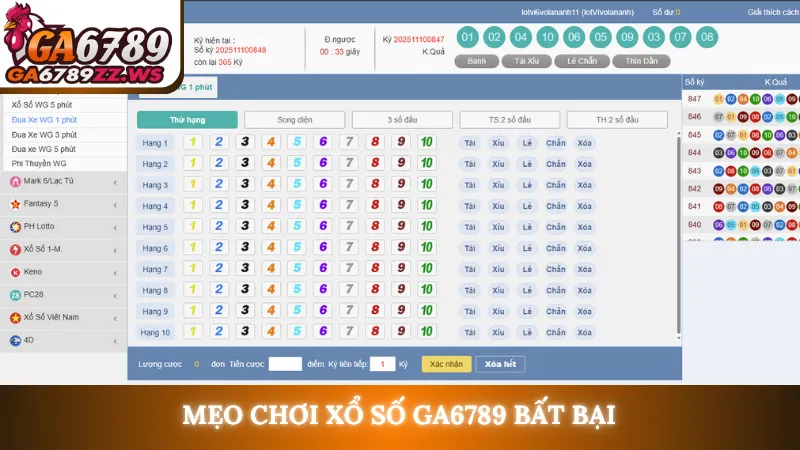800x450 pixels.
Task: Select number 10 in Hạng 10 row
Action: pos(427,332)
